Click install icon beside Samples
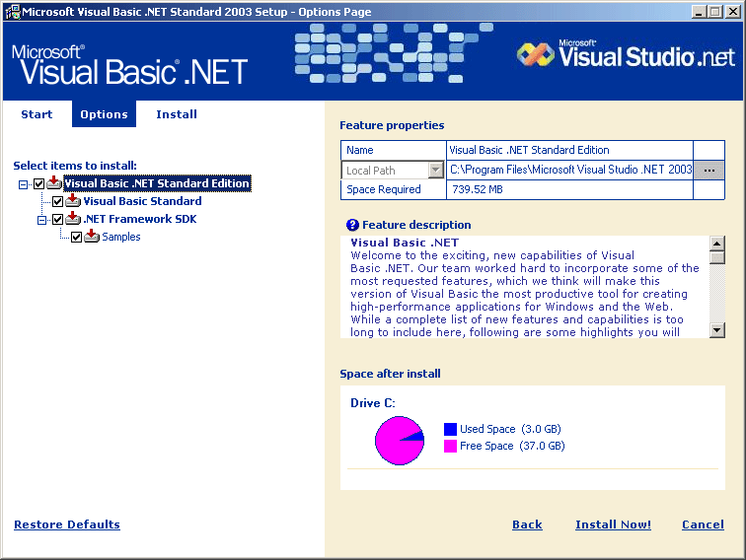This screenshot has width=746, height=560. click(x=92, y=237)
